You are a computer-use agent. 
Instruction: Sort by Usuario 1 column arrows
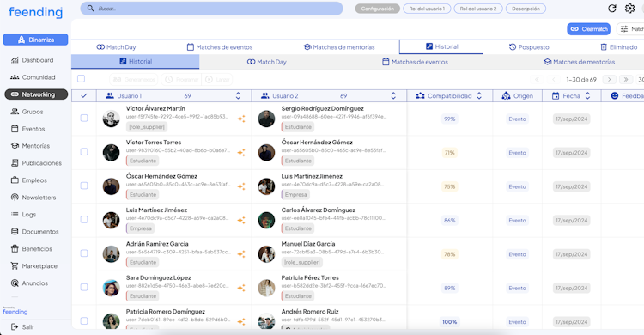tap(238, 95)
